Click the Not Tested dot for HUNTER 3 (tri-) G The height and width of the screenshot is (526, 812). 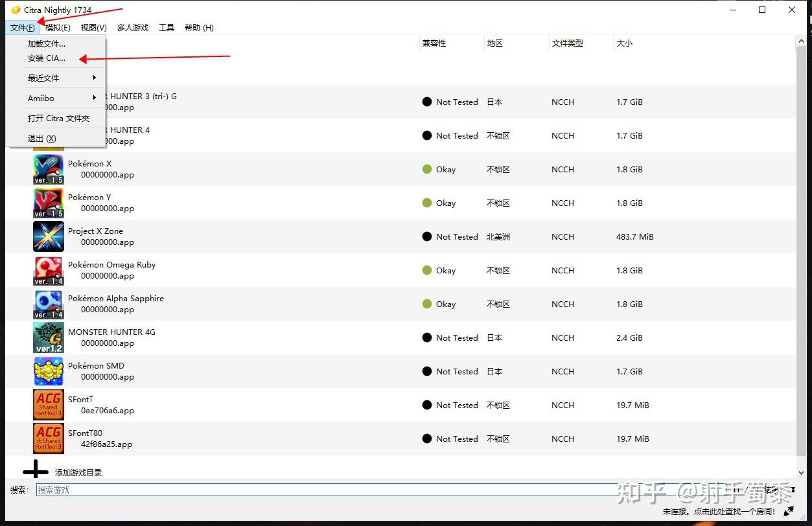point(427,102)
